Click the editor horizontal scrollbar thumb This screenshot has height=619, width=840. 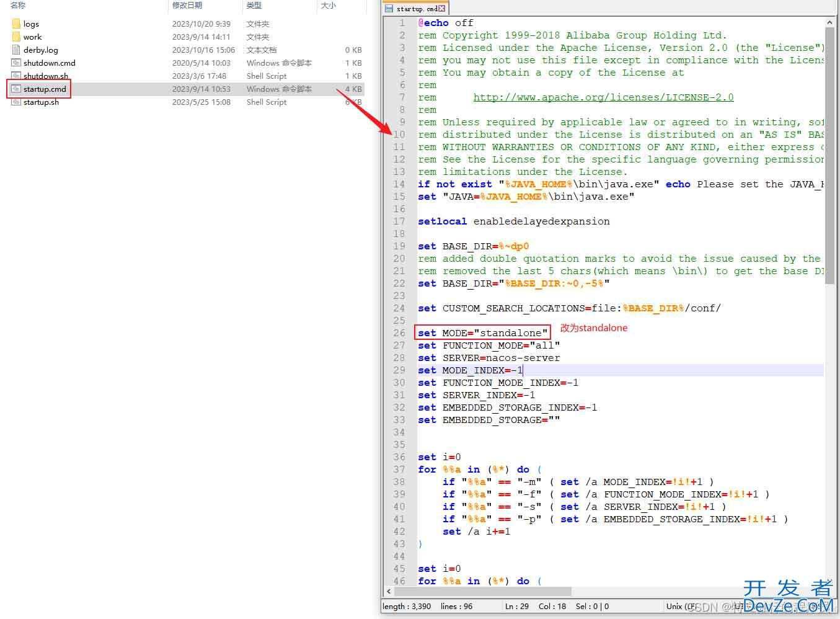pos(483,592)
